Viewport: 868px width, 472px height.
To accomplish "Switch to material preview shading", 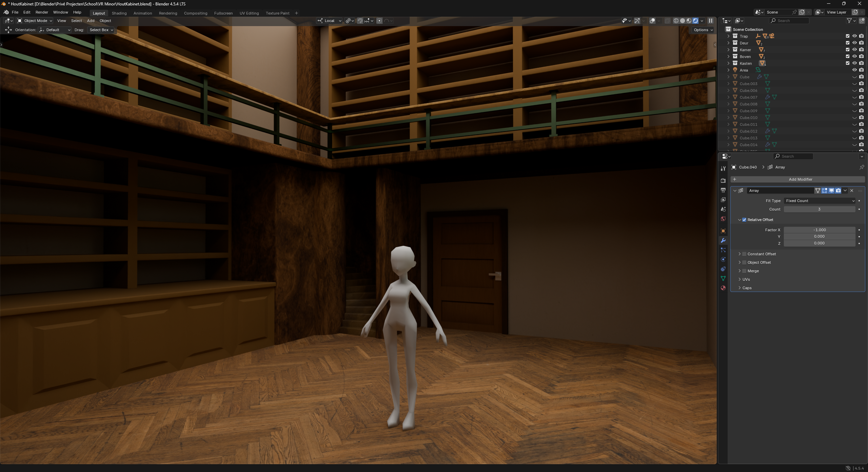I will [689, 21].
